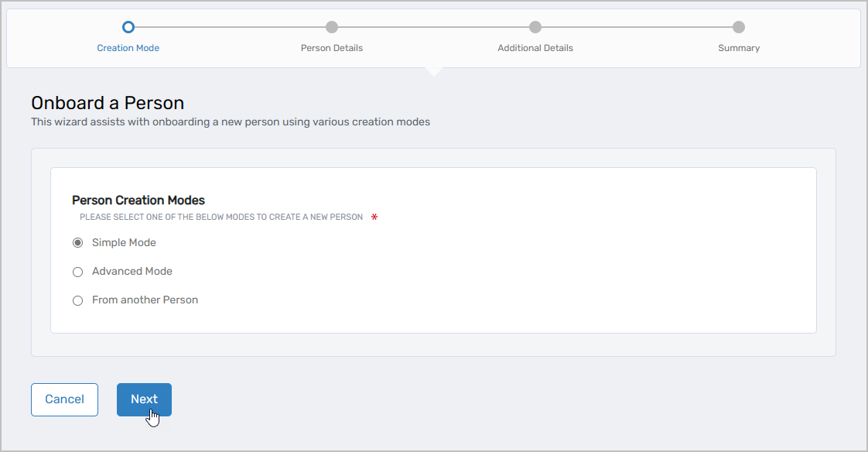Viewport: 868px width, 452px height.
Task: Click the Person Details step circle
Action: 331,27
